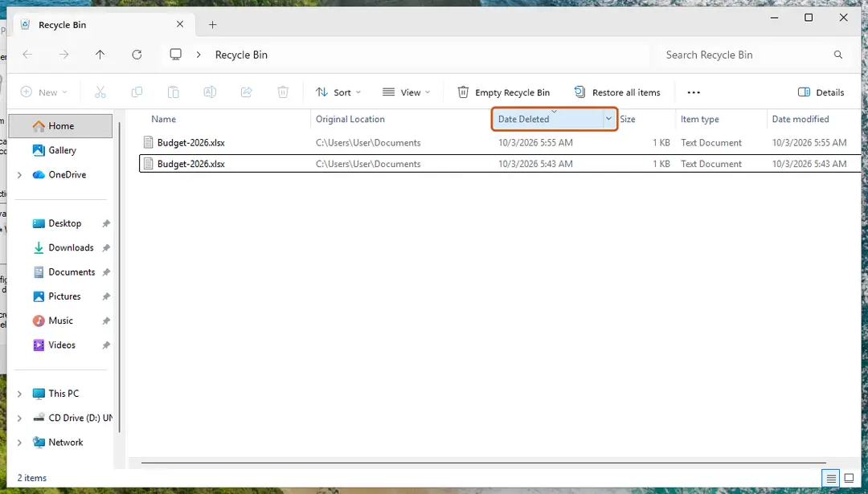Select Budget-2026.xlsx deleted at 5:43 AM
Screen dimensions: 868x494
(x=501, y=164)
